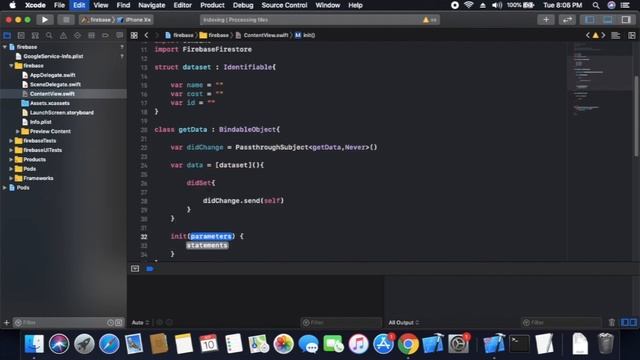640x360 pixels.
Task: Open the Edit menu
Action: click(x=79, y=5)
